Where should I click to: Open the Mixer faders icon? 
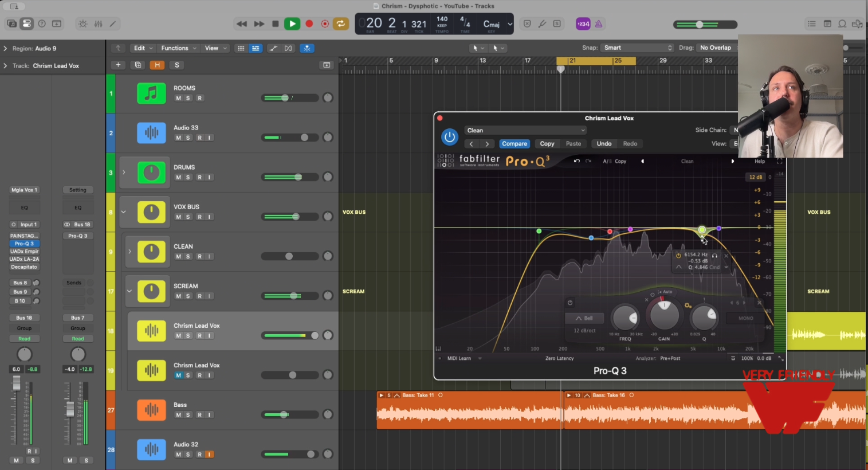pyautogui.click(x=98, y=23)
